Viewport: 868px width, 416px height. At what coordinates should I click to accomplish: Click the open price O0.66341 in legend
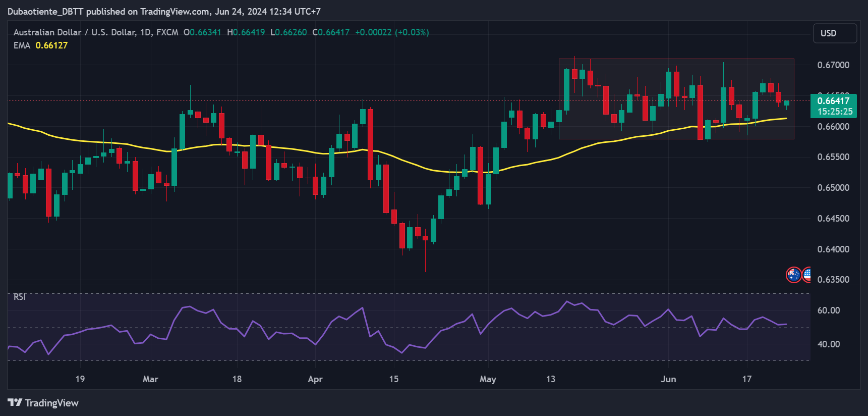[202, 32]
